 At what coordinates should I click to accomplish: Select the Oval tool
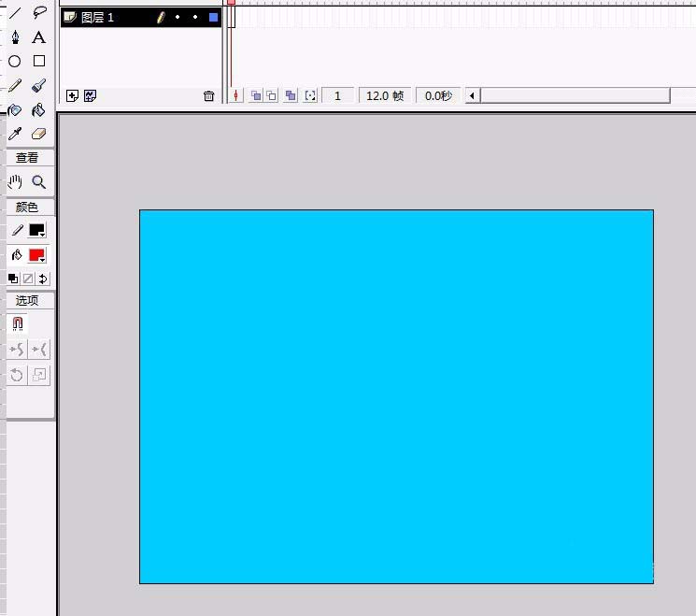point(15,61)
